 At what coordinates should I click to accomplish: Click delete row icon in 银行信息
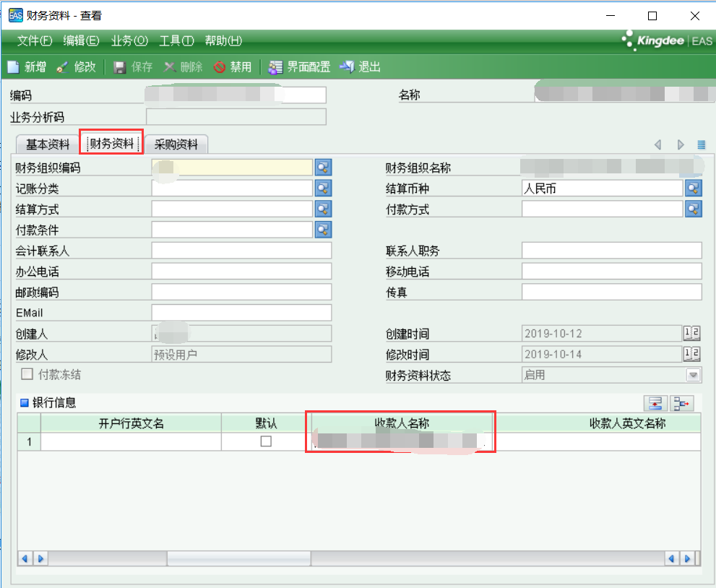click(681, 404)
